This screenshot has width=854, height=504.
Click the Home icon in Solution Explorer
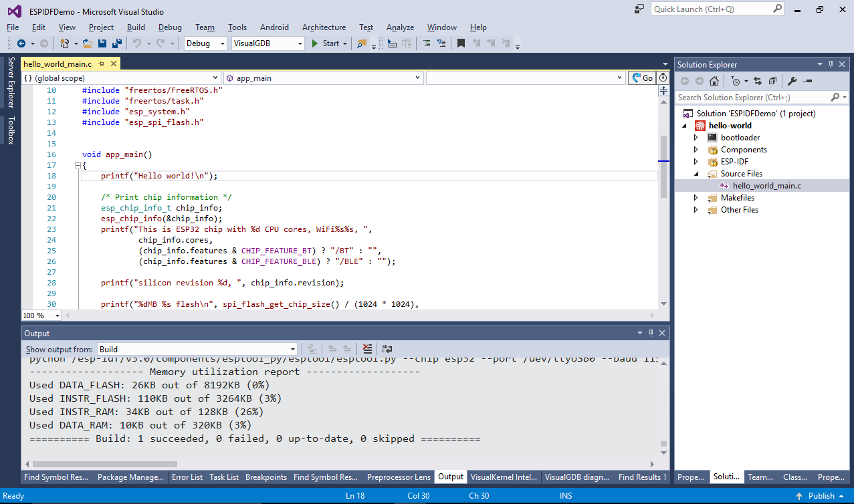tap(714, 81)
